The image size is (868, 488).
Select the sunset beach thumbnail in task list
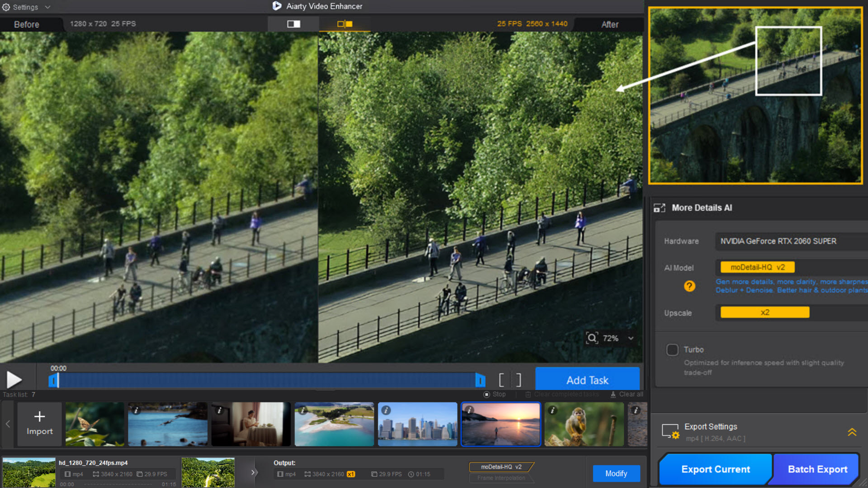[x=500, y=424]
